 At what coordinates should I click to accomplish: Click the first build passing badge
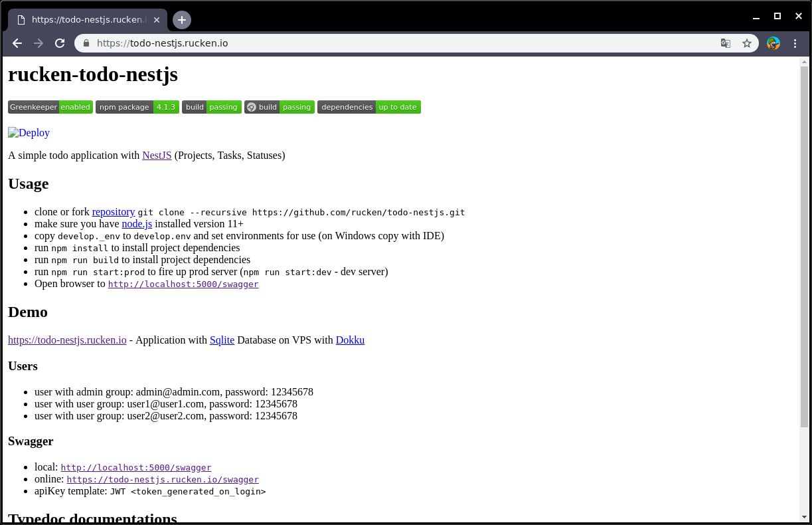(212, 107)
